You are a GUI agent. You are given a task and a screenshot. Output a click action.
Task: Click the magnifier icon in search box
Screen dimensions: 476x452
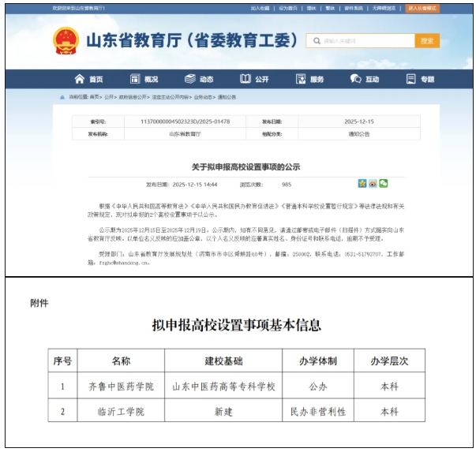tap(317, 41)
